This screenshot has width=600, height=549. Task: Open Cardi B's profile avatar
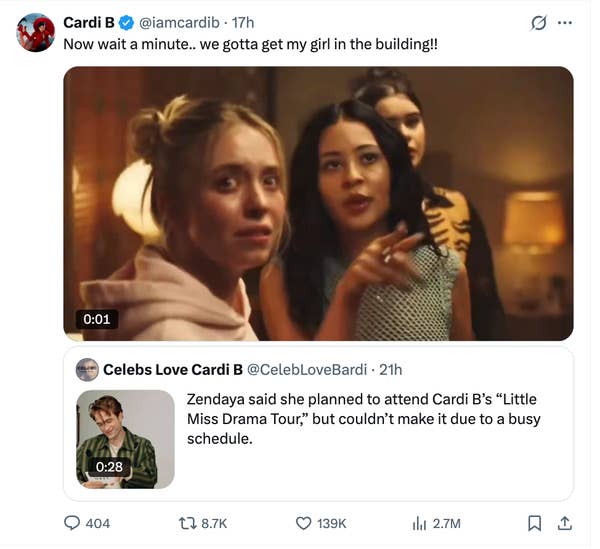point(35,33)
